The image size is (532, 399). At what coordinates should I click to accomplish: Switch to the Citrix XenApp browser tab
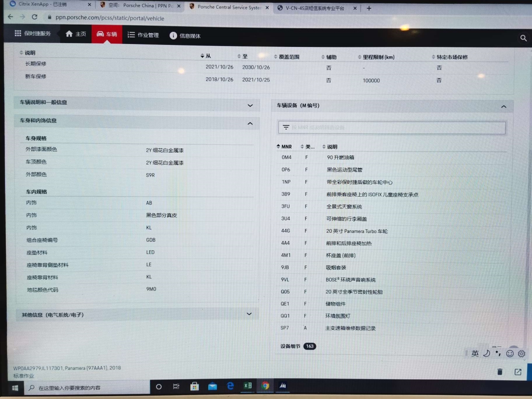click(50, 4)
